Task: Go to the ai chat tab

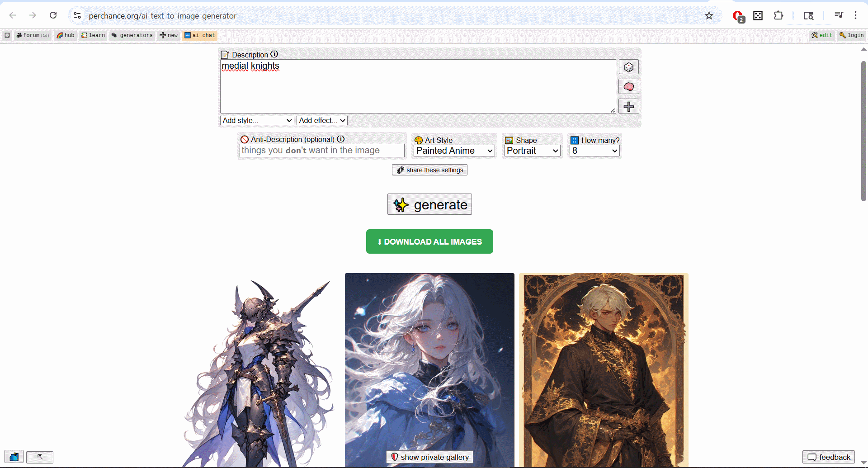Action: (x=199, y=35)
